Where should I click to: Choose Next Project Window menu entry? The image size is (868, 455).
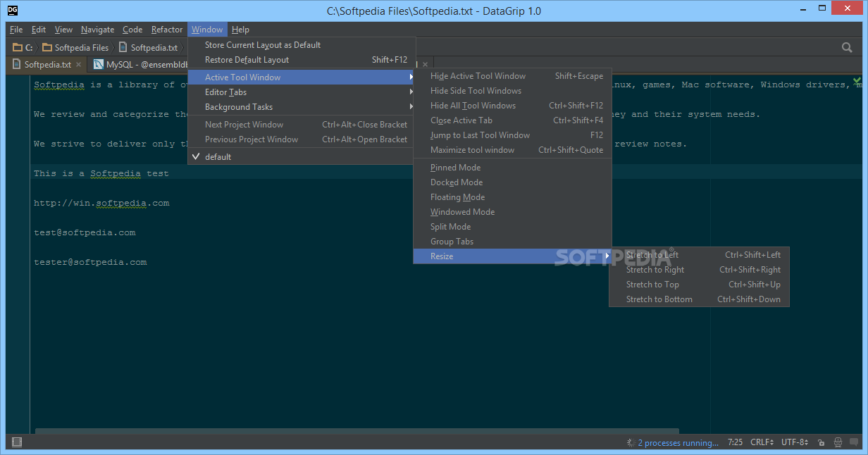[302, 124]
